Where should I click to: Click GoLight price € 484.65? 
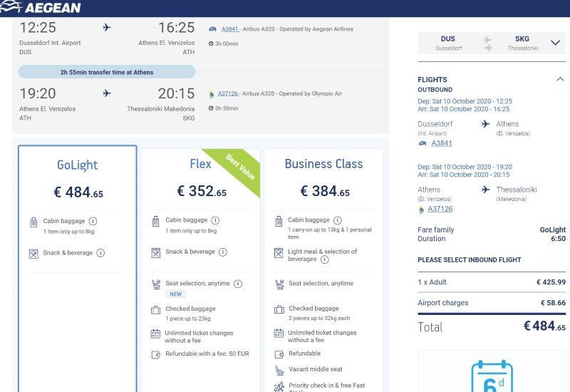tap(78, 192)
